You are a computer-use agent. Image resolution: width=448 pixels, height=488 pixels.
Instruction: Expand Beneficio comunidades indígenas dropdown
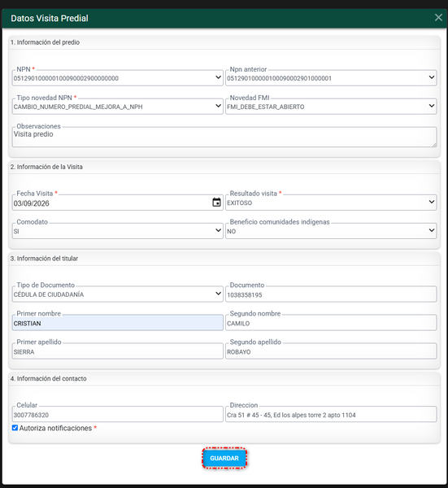(331, 231)
